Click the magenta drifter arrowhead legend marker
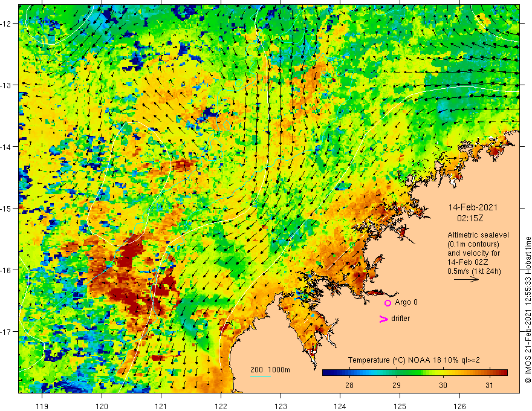532x411 pixels. [383, 319]
